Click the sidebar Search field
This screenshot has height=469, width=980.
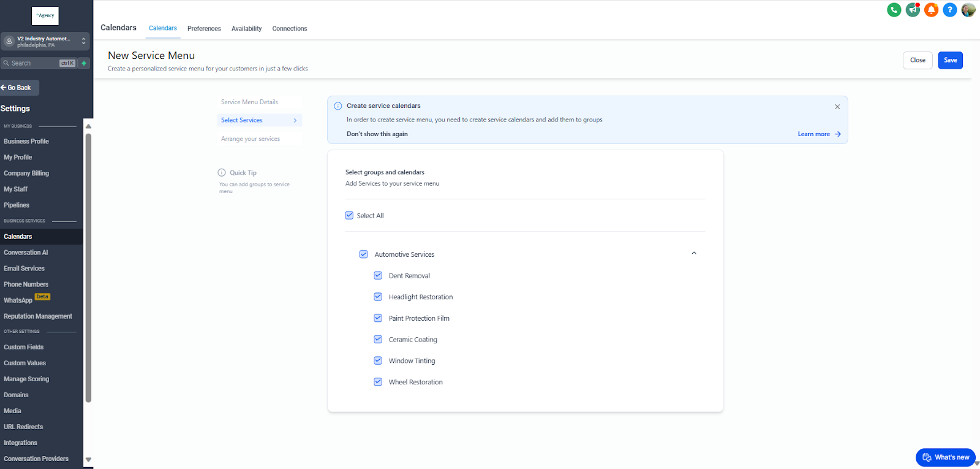pos(39,63)
